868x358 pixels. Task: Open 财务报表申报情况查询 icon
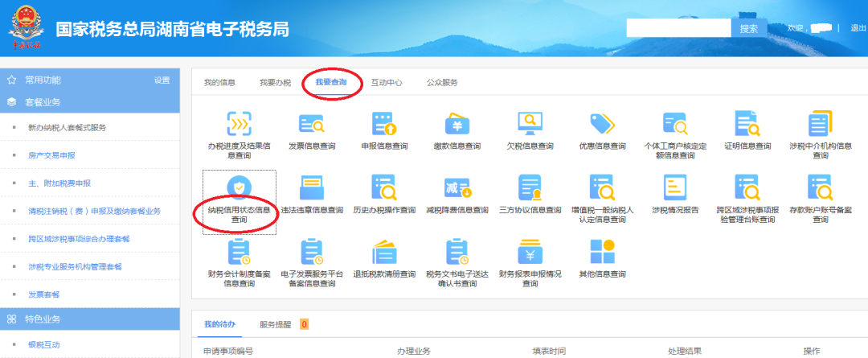tap(530, 252)
